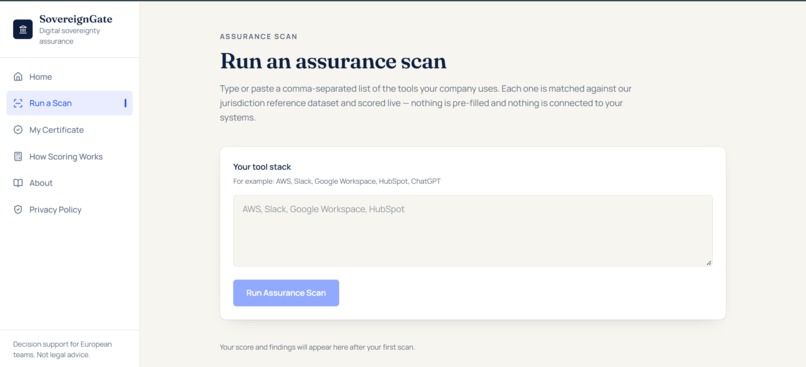Go to How Scoring Works

[x=69, y=157]
